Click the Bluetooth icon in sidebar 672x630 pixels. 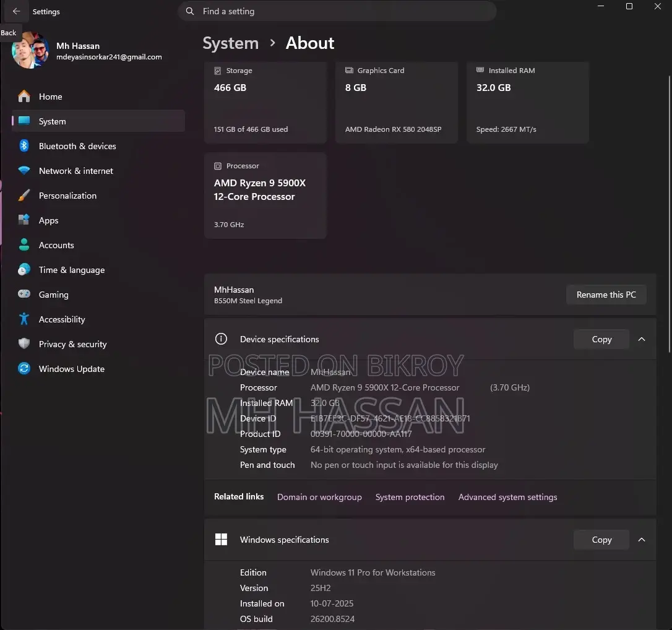tap(24, 145)
